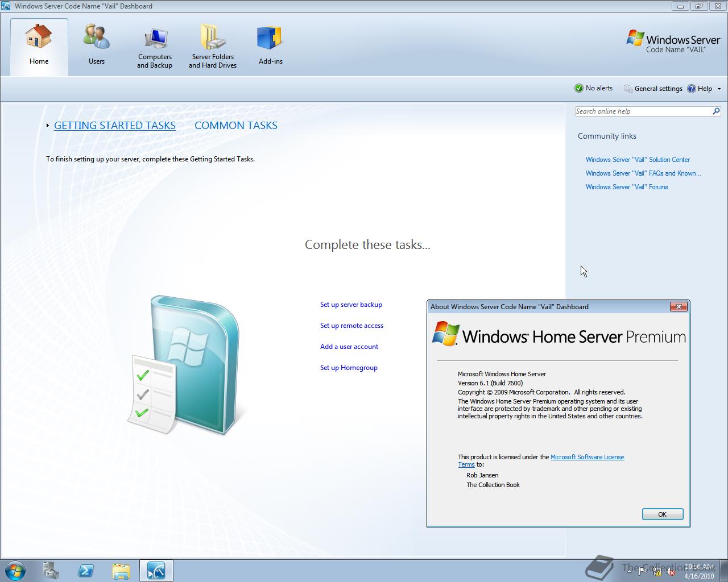Open General settings via its gear icon
The height and width of the screenshot is (582, 728).
(x=628, y=89)
